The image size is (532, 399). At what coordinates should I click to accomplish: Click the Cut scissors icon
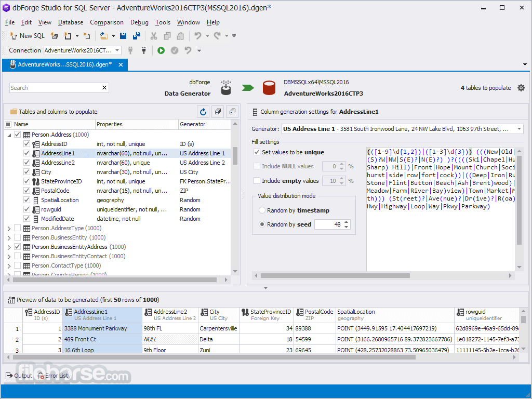[x=154, y=36]
